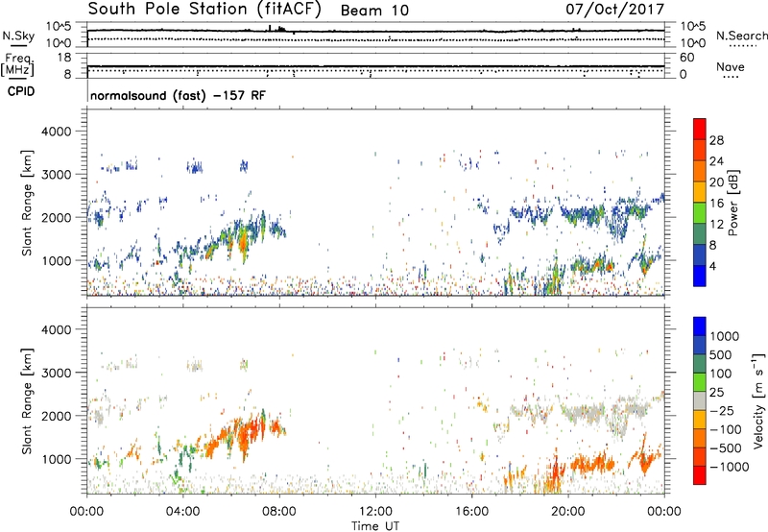
Task: Click 'Slant Range [km]' label of power panel
Action: [x=27, y=203]
